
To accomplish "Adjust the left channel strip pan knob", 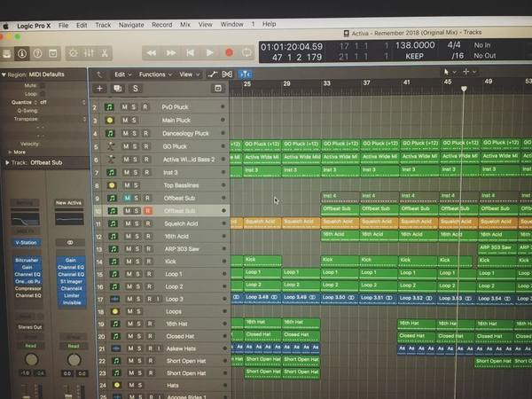I will pyautogui.click(x=32, y=359).
